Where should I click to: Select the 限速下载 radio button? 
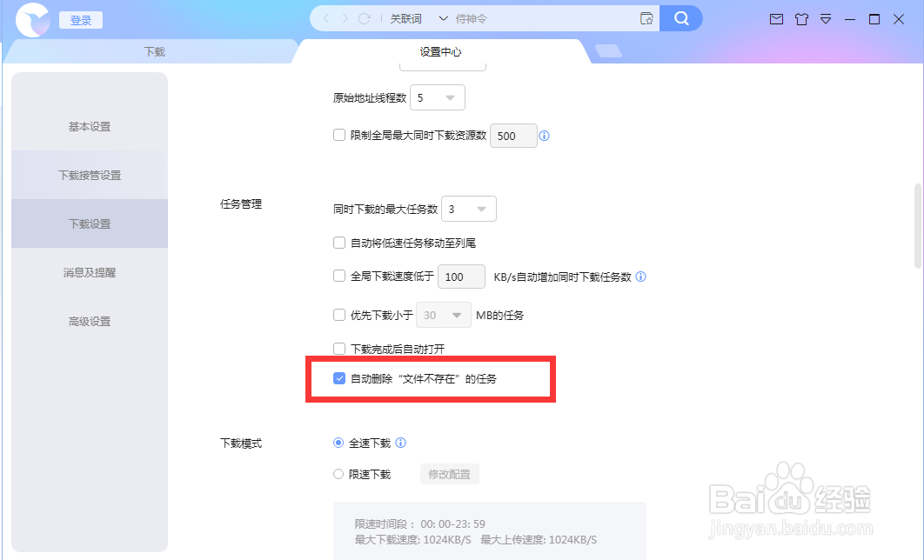338,474
